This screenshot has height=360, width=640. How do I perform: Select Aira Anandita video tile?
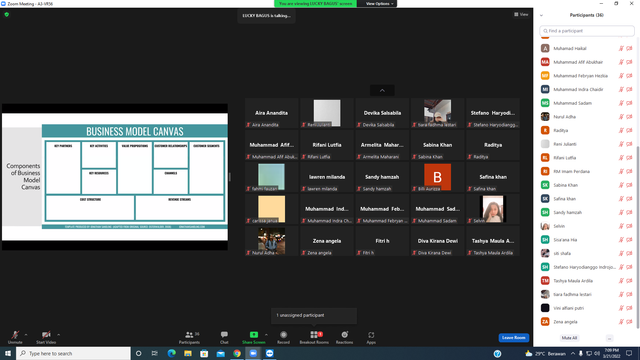point(271,113)
